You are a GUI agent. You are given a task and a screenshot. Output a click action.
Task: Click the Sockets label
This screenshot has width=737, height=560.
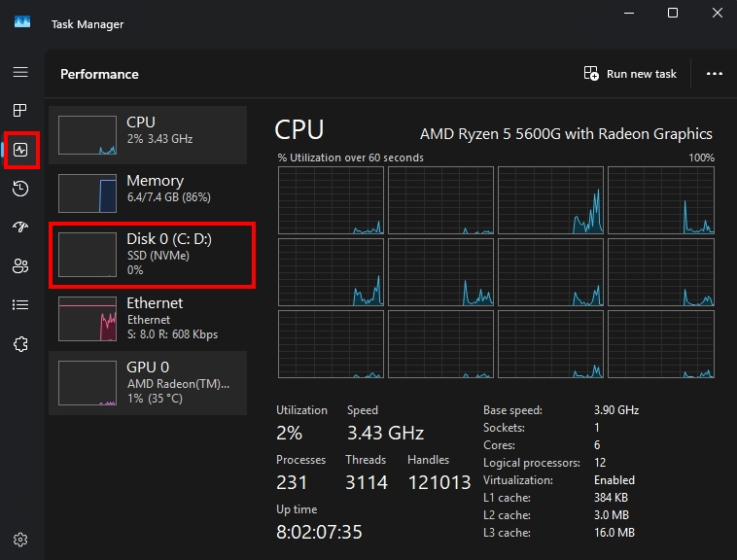point(504,428)
